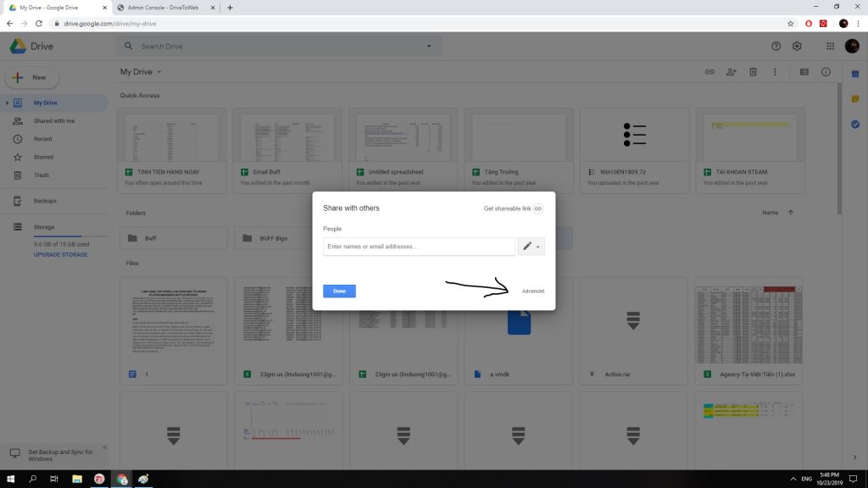This screenshot has width=868, height=488.
Task: Reload the page
Action: [x=39, y=24]
